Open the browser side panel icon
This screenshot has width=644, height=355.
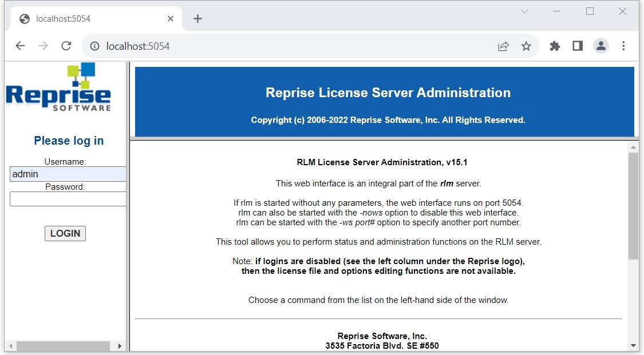click(x=578, y=46)
